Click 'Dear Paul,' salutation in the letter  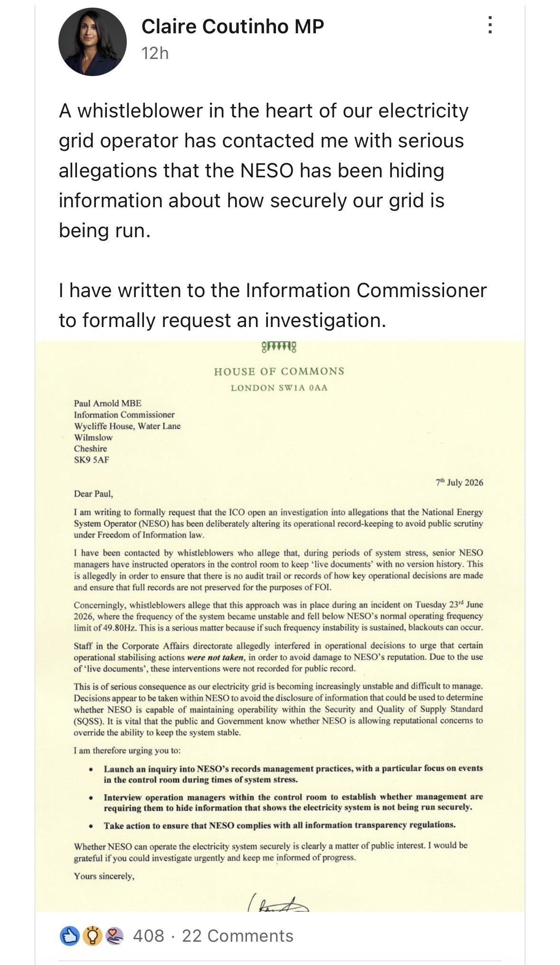[94, 494]
